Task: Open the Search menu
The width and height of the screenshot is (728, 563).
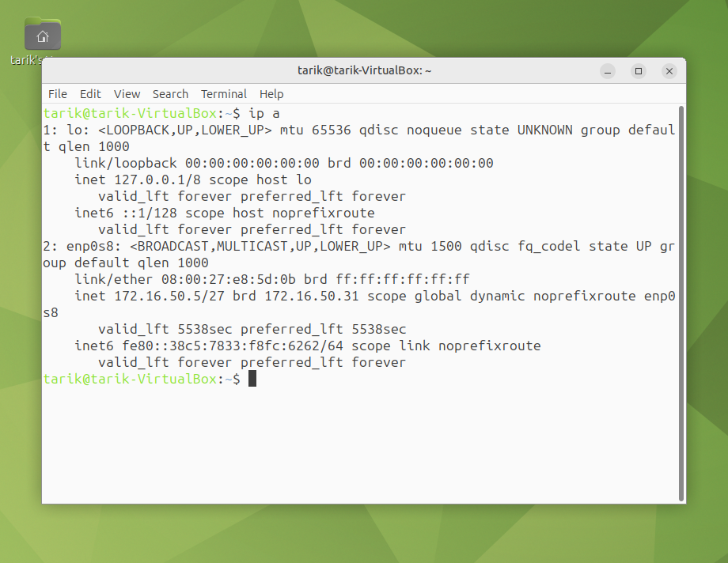Action: (x=170, y=94)
